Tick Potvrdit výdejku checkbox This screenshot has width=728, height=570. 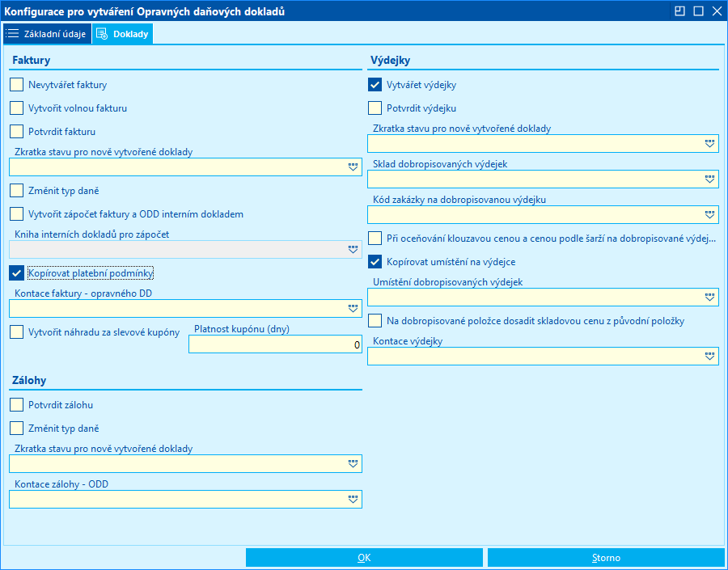[375, 108]
